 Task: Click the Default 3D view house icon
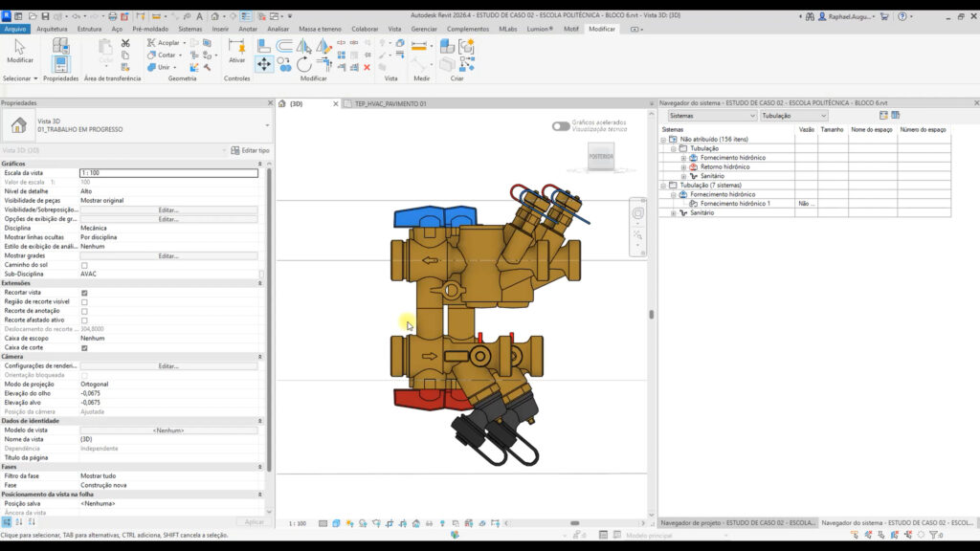tap(214, 16)
